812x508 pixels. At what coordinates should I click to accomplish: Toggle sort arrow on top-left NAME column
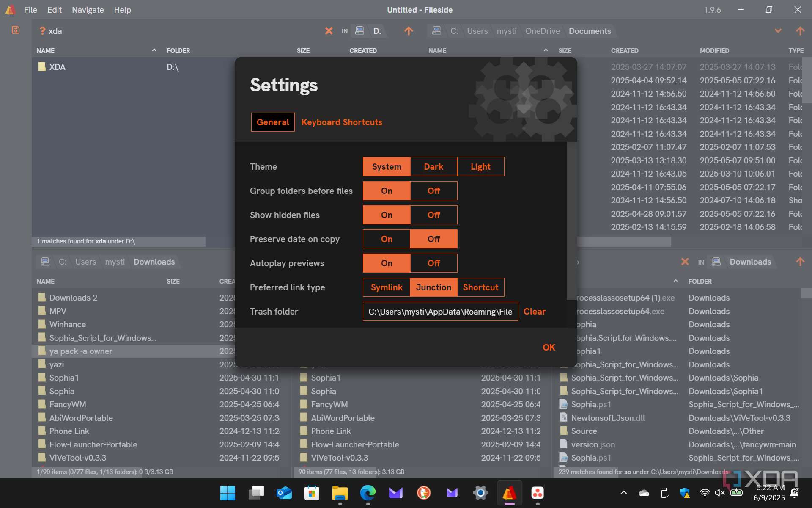(x=154, y=50)
